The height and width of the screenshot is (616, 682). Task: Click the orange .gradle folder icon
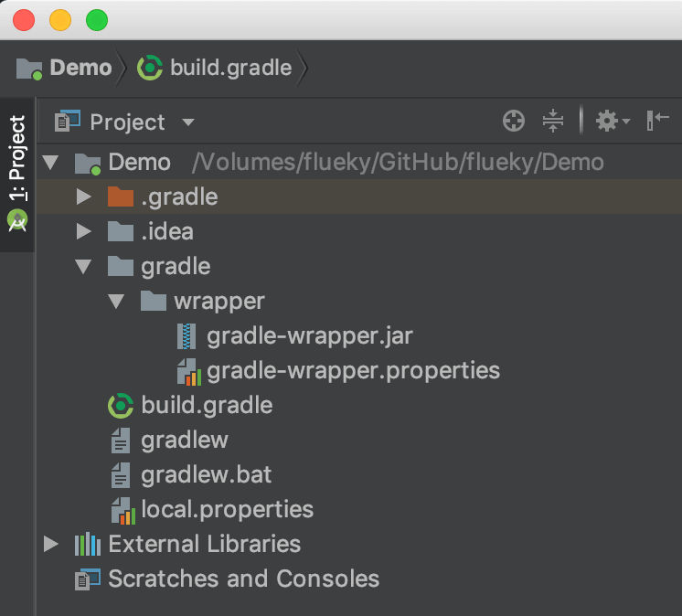click(121, 196)
